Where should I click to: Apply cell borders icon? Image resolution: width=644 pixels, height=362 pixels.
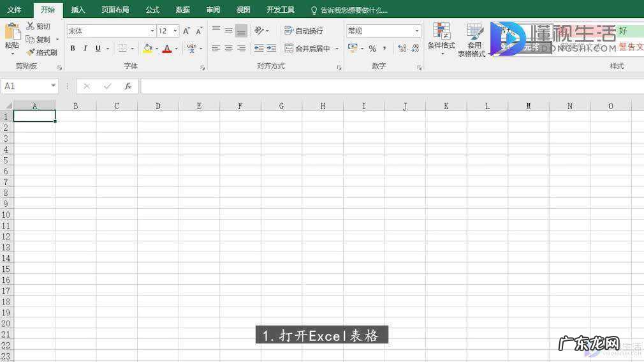click(122, 49)
